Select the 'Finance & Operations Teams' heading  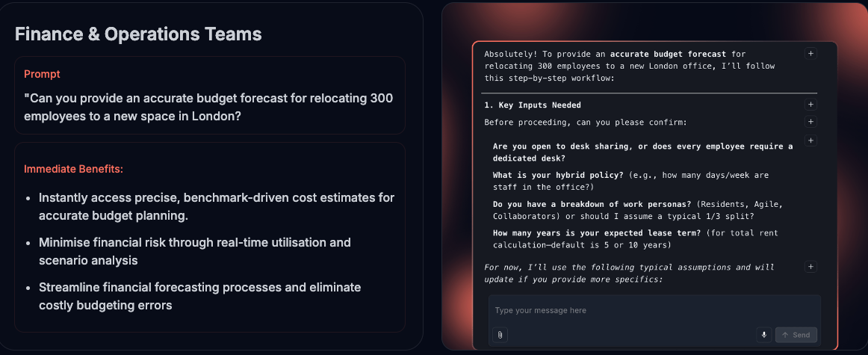pos(138,34)
